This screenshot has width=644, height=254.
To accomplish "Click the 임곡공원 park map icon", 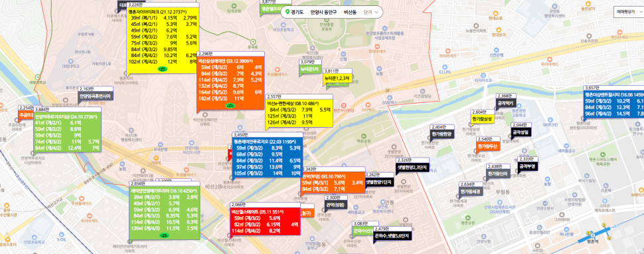I will tap(234, 6).
